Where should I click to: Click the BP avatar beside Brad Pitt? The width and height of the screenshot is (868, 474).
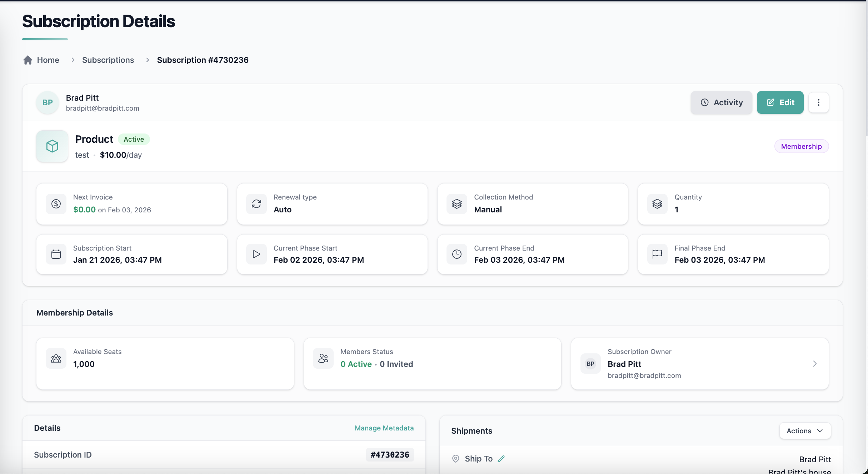tap(48, 103)
